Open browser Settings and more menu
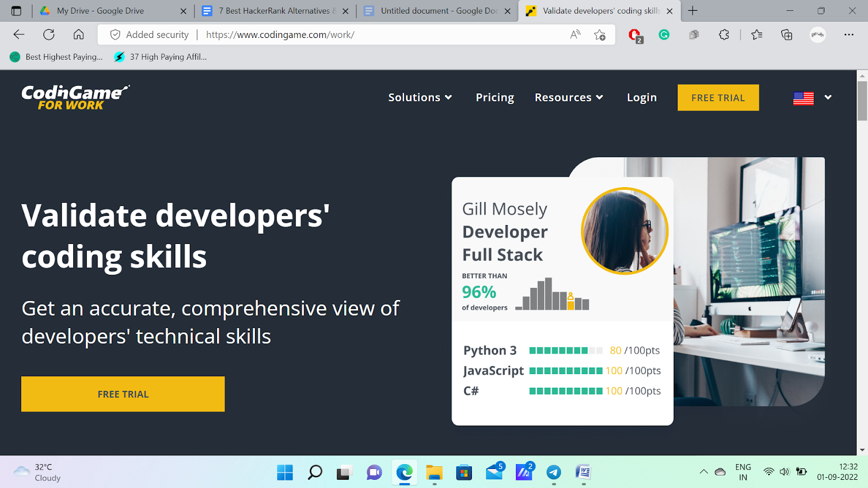Viewport: 868px width, 488px height. point(849,35)
